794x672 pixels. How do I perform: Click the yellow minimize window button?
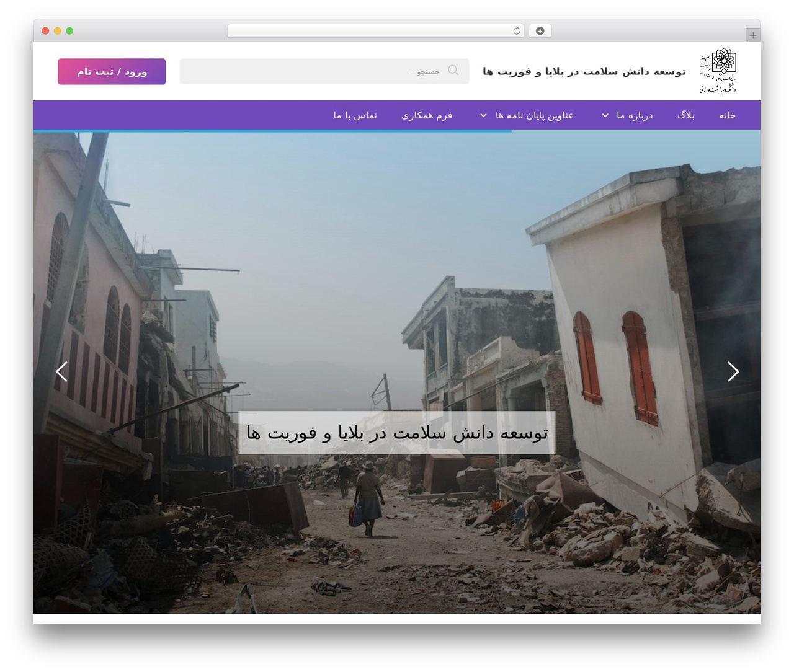coord(58,31)
